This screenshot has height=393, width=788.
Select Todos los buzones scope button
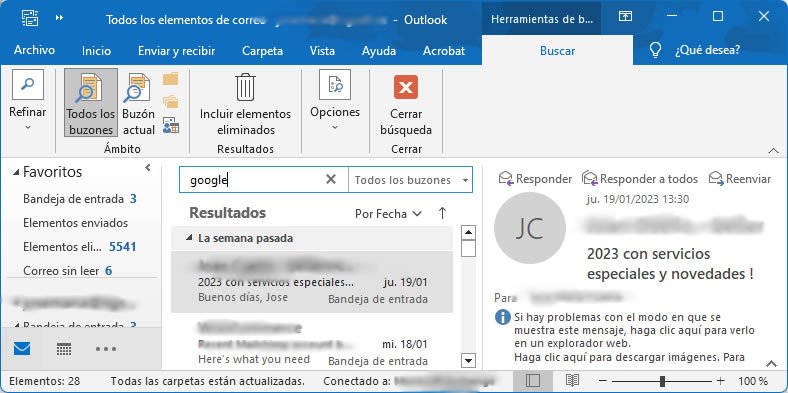pyautogui.click(x=91, y=103)
